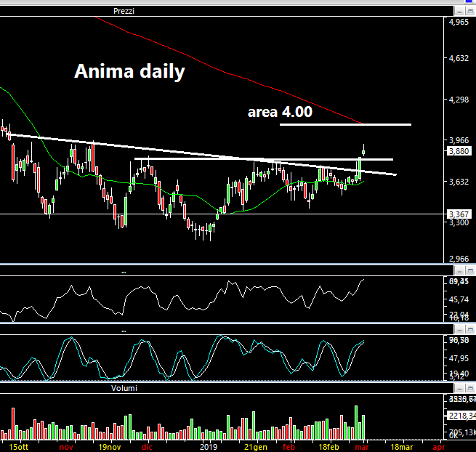Click the highlighted 3,367 level label
The image size is (476, 452).
[x=459, y=214]
